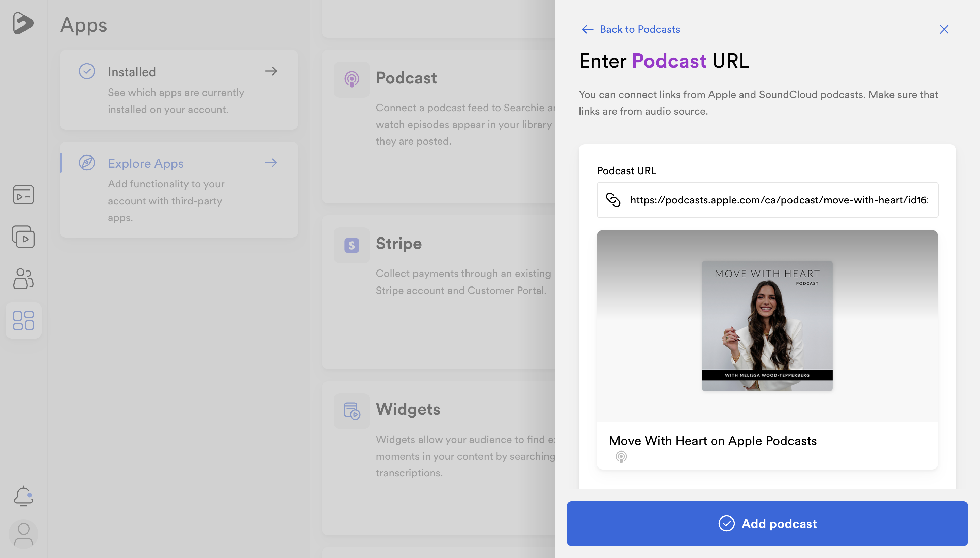The image size is (980, 558).
Task: Click 'See which apps are currently' description
Action: click(x=176, y=93)
